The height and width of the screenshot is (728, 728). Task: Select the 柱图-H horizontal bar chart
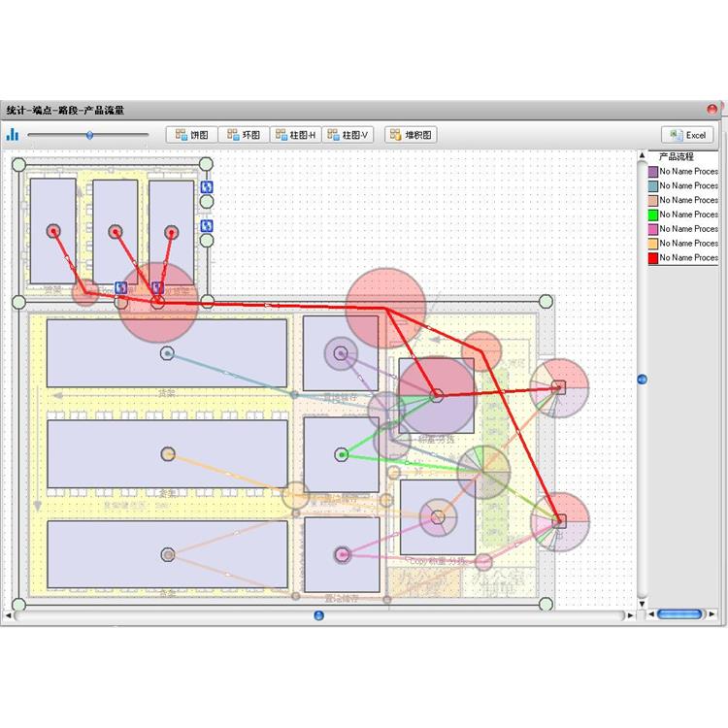[x=296, y=135]
